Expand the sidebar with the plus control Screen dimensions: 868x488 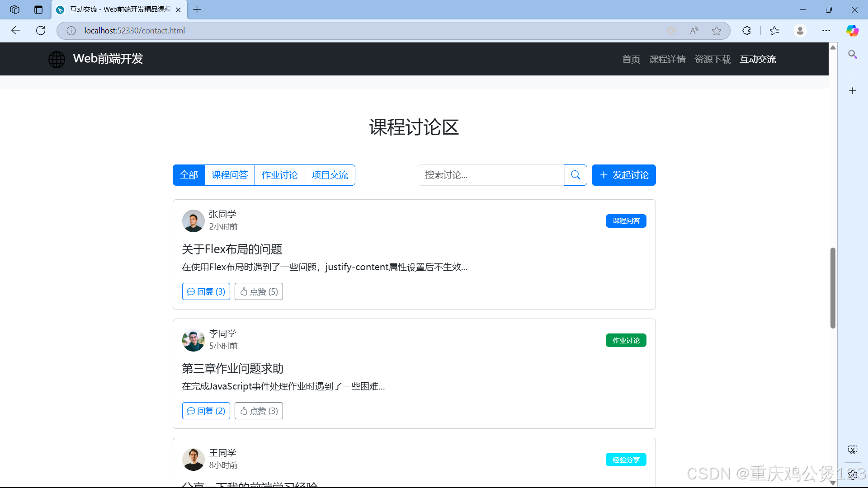(853, 90)
